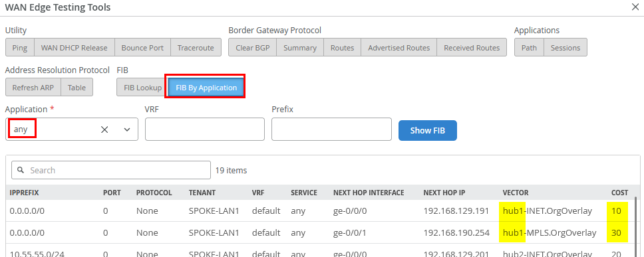
Task: Click the search magnifier icon
Action: tap(21, 170)
